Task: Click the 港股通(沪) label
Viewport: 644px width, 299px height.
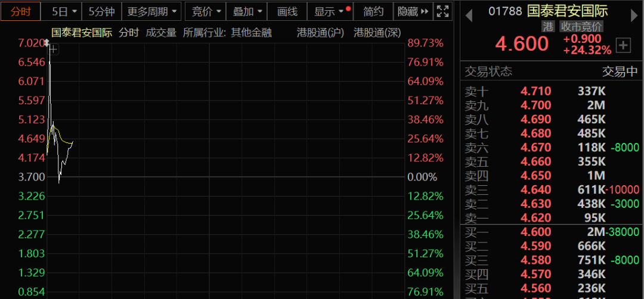Action: tap(320, 33)
